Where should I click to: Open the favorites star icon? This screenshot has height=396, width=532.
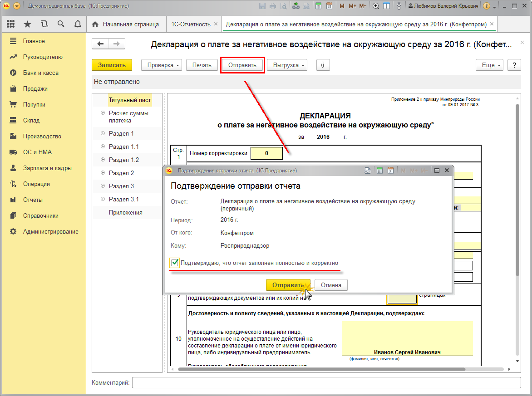tap(27, 24)
